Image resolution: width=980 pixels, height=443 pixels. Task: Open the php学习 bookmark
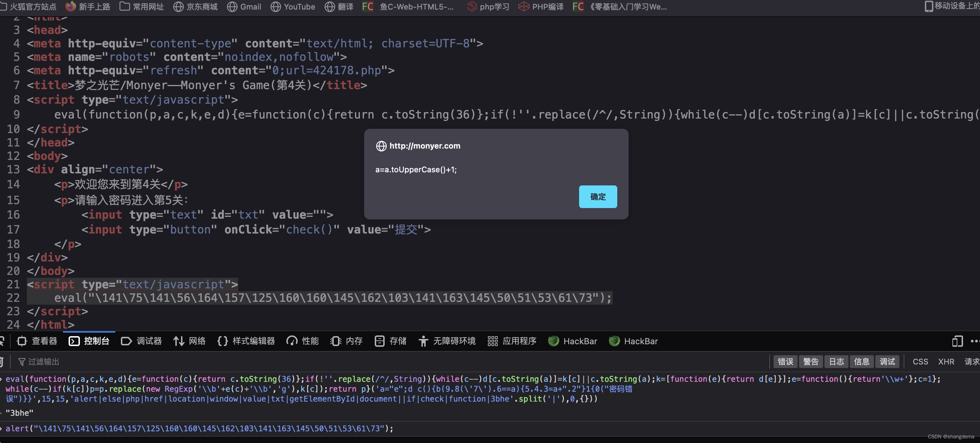488,6
